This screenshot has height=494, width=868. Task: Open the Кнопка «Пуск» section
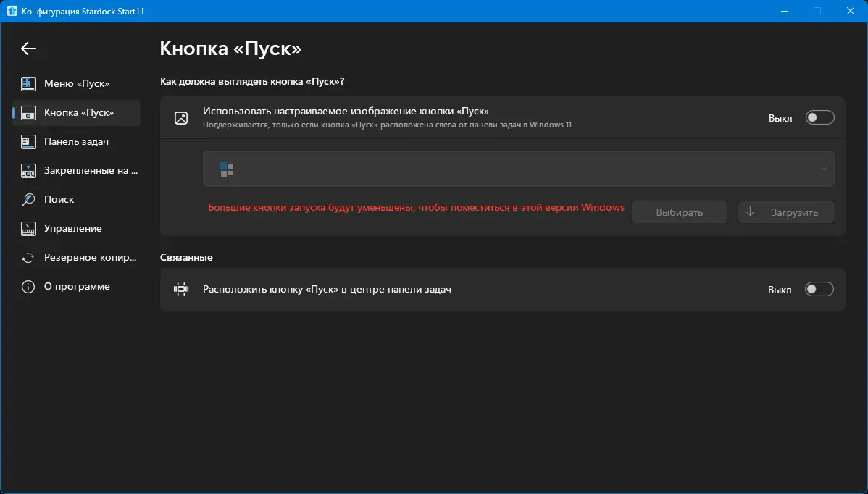(78, 113)
